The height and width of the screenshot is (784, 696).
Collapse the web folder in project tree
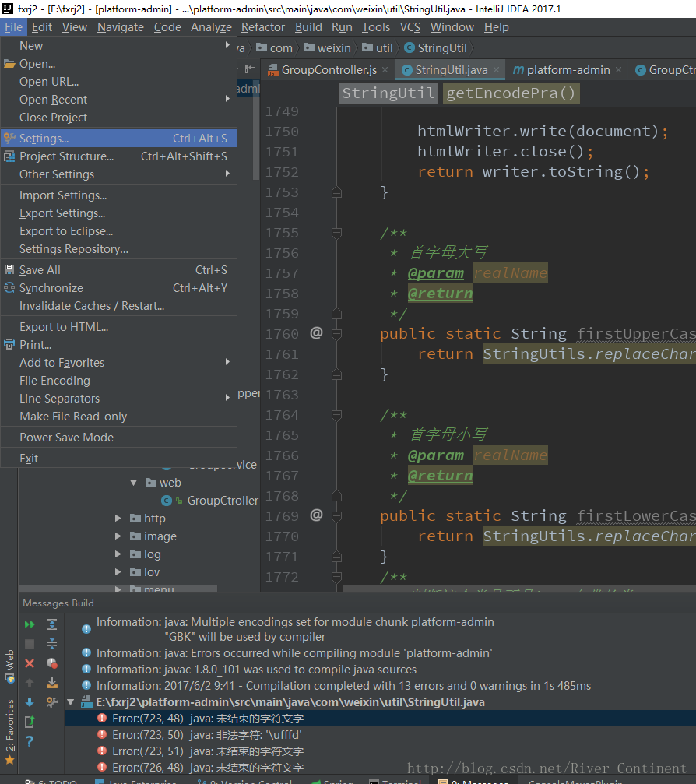[x=133, y=483]
